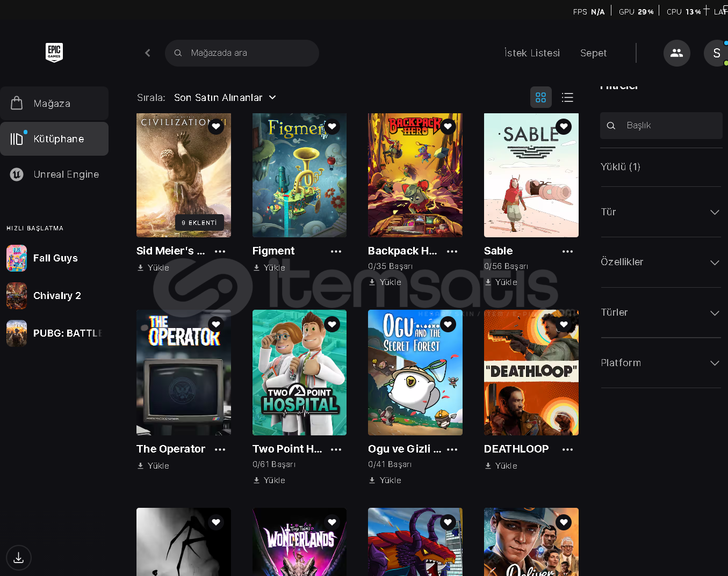Launch Fall Guys from quick launch
This screenshot has width=728, height=576.
pos(54,258)
